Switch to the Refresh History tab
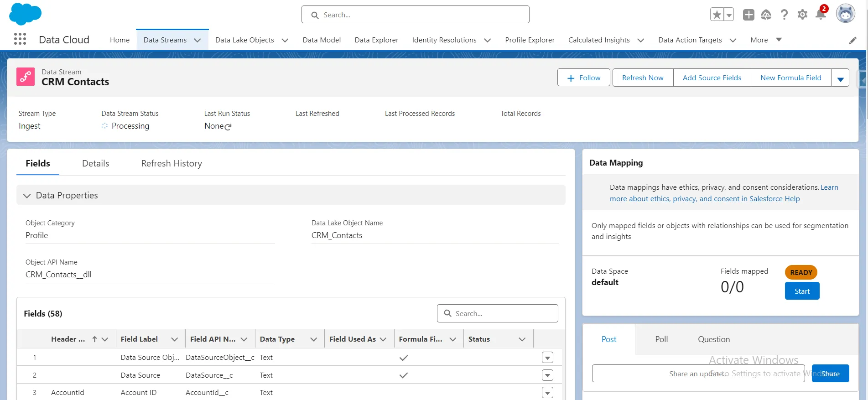Screen dimensions: 868x400 coord(172,163)
